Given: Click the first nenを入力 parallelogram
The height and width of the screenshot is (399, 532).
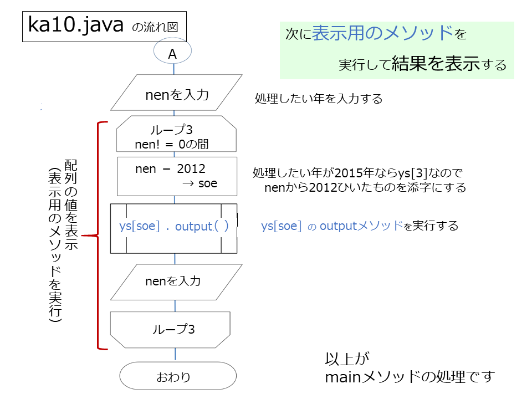Looking at the screenshot, I should point(176,93).
